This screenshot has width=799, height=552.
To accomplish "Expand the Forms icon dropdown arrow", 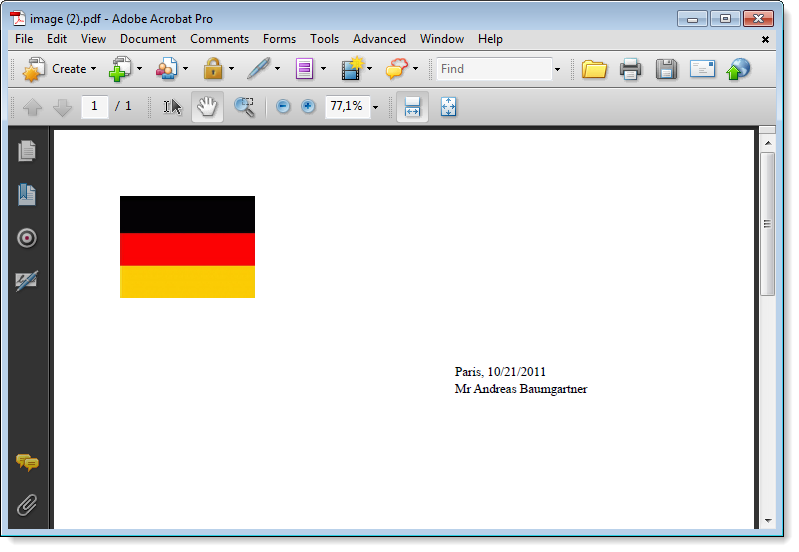I will pyautogui.click(x=324, y=69).
